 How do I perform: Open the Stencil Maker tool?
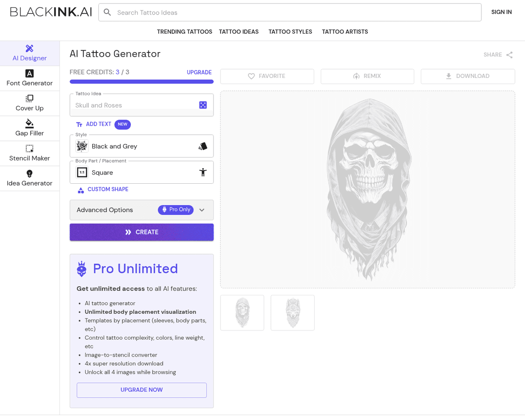29,154
